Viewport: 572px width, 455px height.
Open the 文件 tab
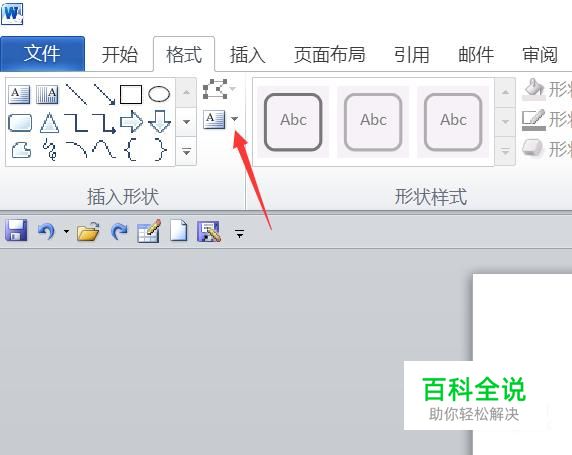[42, 54]
